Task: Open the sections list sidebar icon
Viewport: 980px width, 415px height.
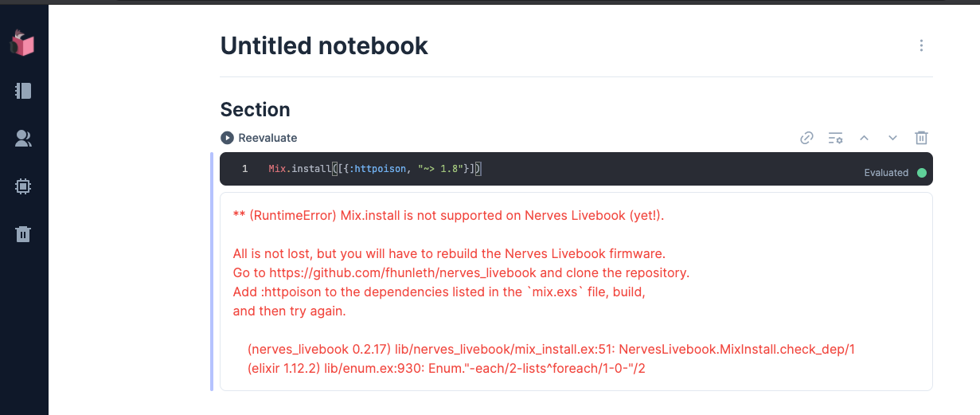Action: 23,91
